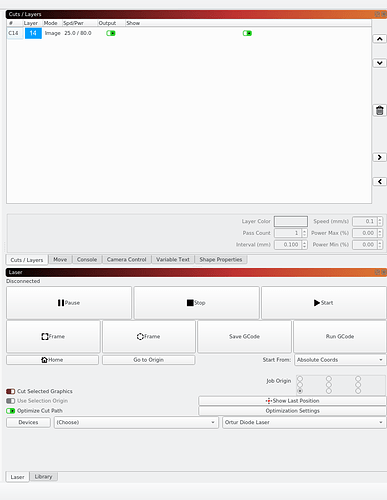
Task: Delete layer using the trash can icon
Action: pyautogui.click(x=379, y=111)
